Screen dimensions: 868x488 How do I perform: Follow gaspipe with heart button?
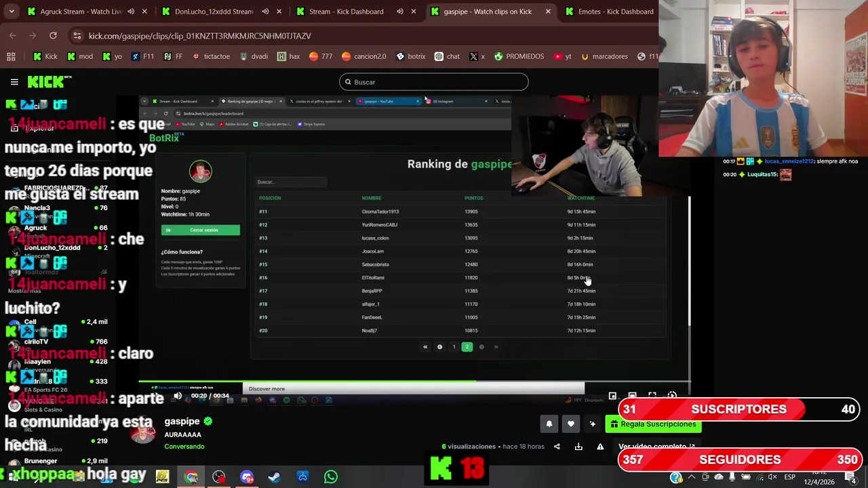(x=571, y=424)
